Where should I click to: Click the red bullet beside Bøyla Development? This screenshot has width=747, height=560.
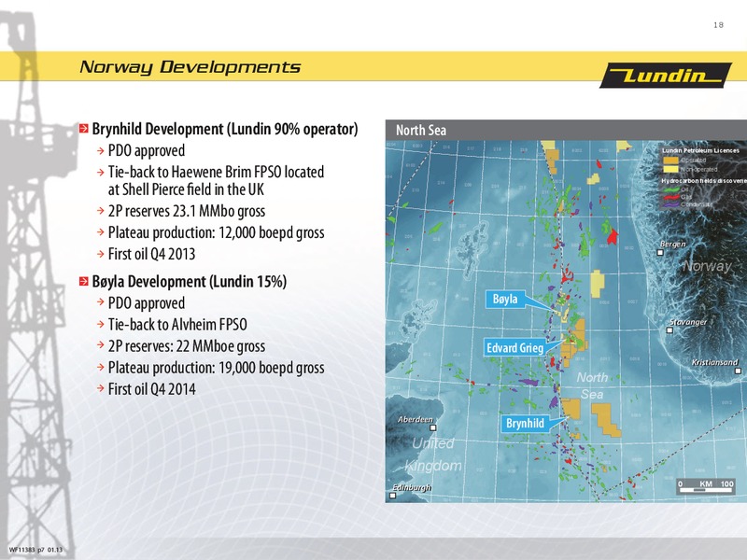(84, 282)
